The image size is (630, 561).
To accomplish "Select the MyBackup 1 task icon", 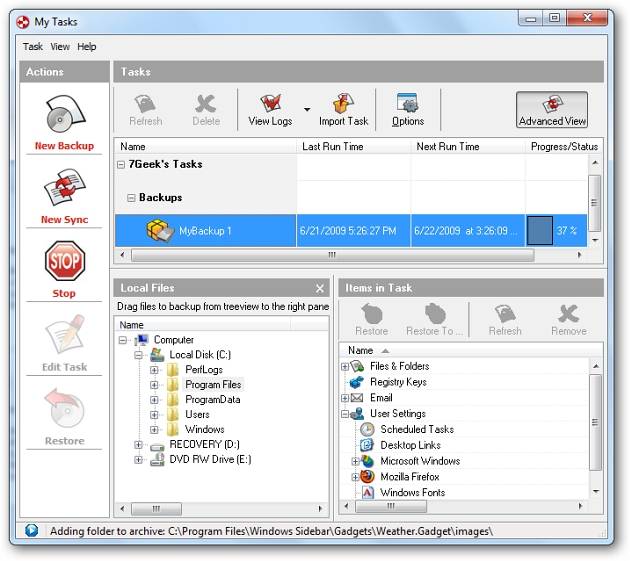I will 160,231.
